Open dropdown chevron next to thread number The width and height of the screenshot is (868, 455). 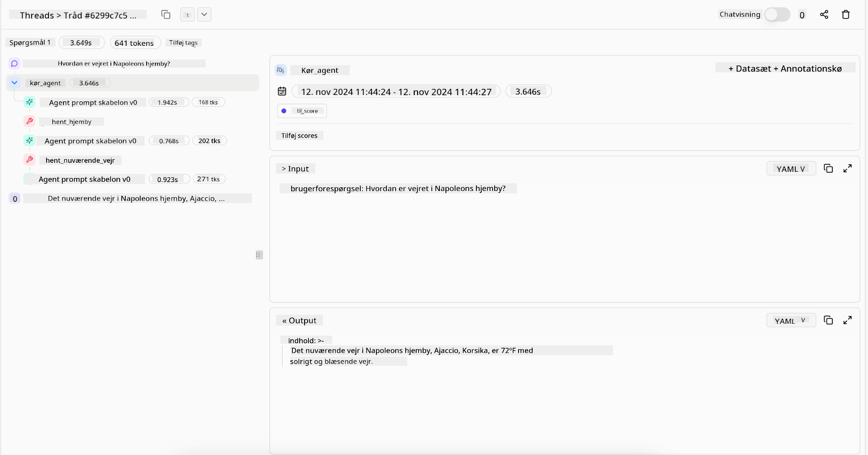point(204,15)
